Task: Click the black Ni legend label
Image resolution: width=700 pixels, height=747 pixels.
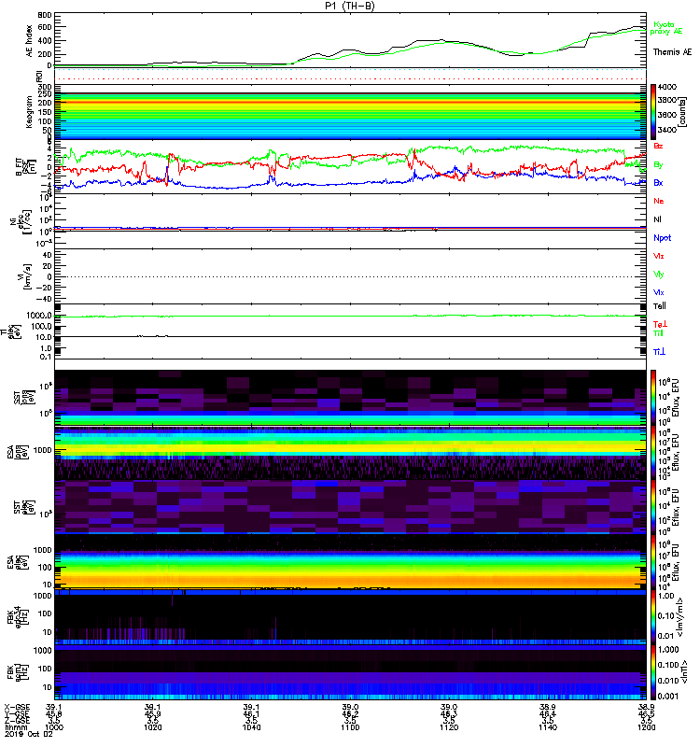Action: coord(657,219)
